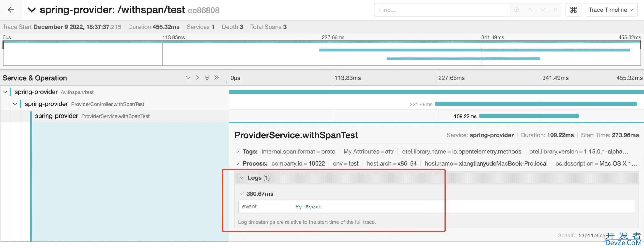Click host.name = xiangtianyudeMacBook-Pro.local process tag
The width and height of the screenshot is (644, 248).
pyautogui.click(x=486, y=164)
